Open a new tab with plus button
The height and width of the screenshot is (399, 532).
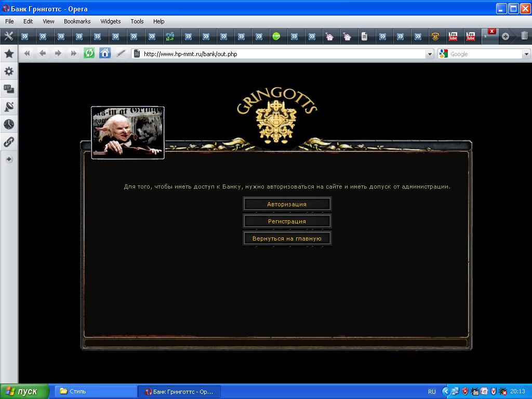tap(505, 36)
